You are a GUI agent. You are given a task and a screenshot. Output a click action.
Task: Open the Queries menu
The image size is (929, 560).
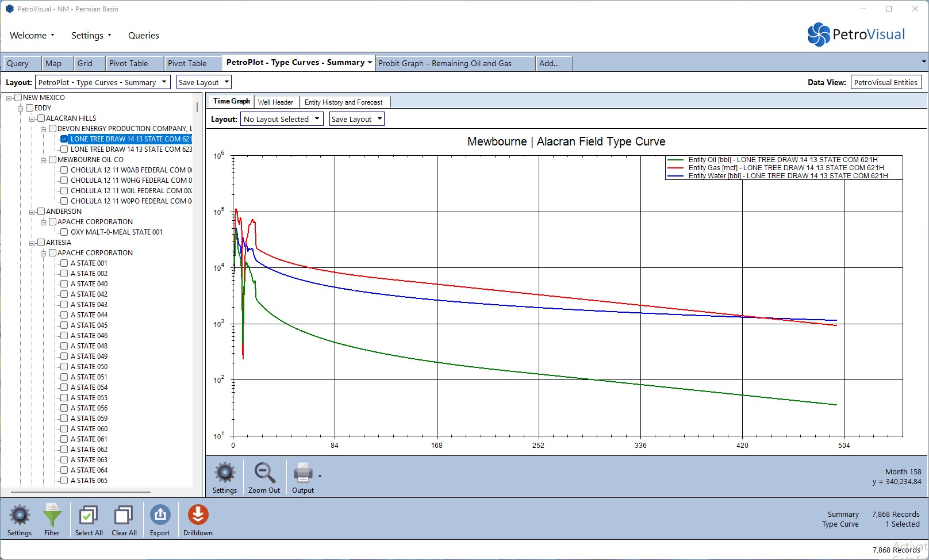point(143,35)
